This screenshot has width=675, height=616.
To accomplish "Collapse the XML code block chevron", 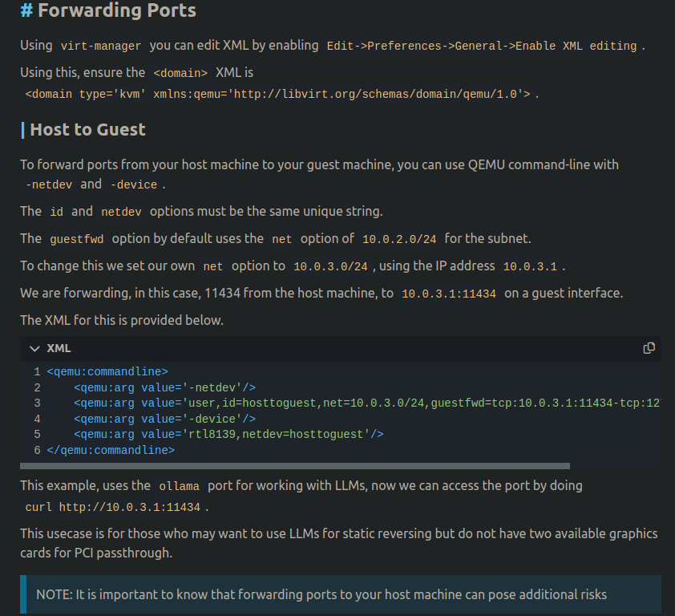I will coord(34,348).
